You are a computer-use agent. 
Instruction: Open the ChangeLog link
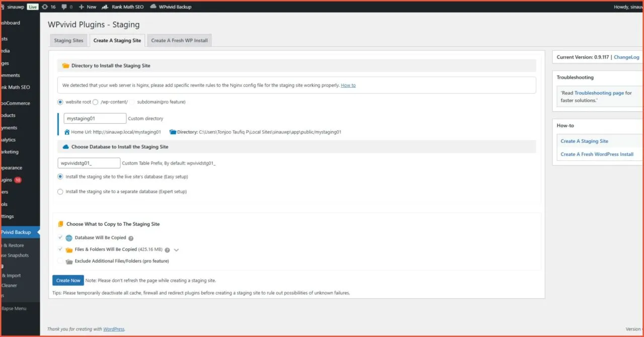pyautogui.click(x=626, y=57)
